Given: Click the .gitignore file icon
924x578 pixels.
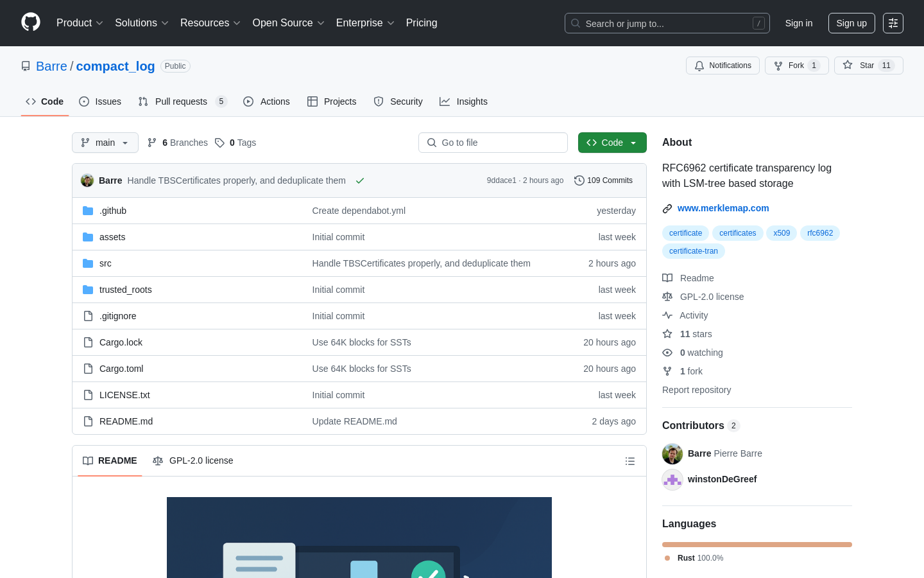Looking at the screenshot, I should (88, 316).
